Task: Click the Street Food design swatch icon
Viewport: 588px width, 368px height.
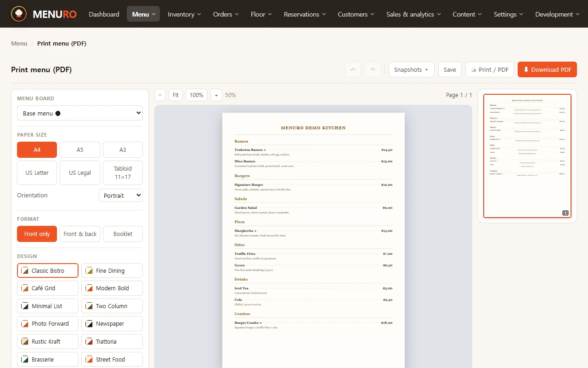Action: pyautogui.click(x=89, y=360)
